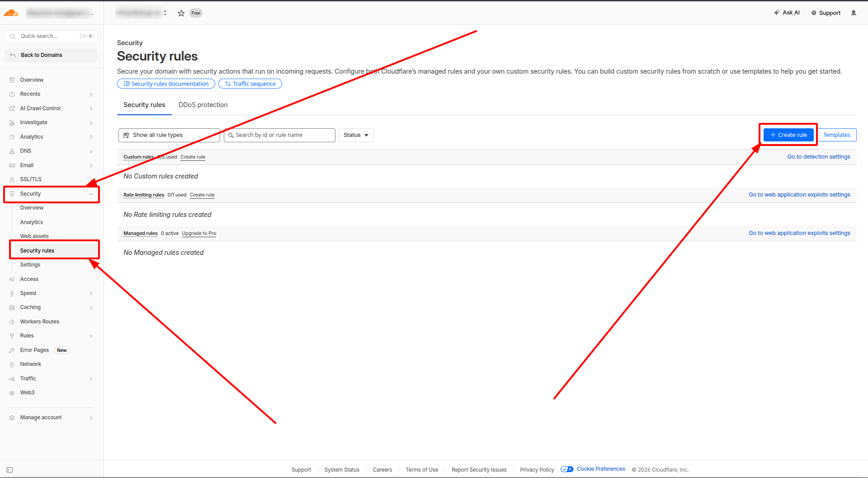Open the Careers footer link
This screenshot has width=868, height=478.
tap(382, 470)
